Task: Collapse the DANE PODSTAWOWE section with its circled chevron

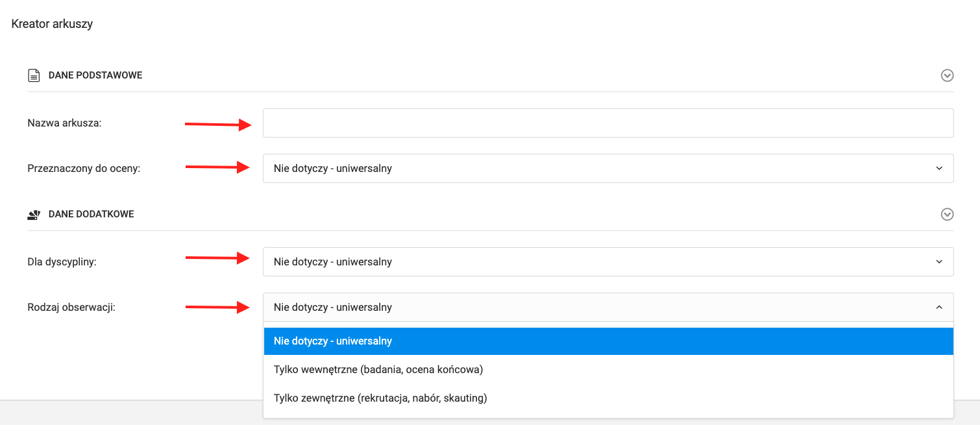Action: pos(947,76)
